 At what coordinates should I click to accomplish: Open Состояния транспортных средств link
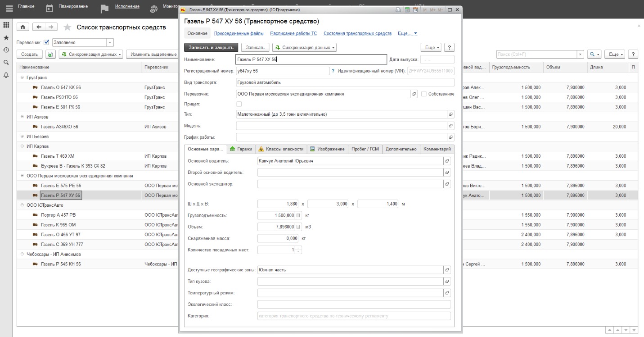point(357,33)
